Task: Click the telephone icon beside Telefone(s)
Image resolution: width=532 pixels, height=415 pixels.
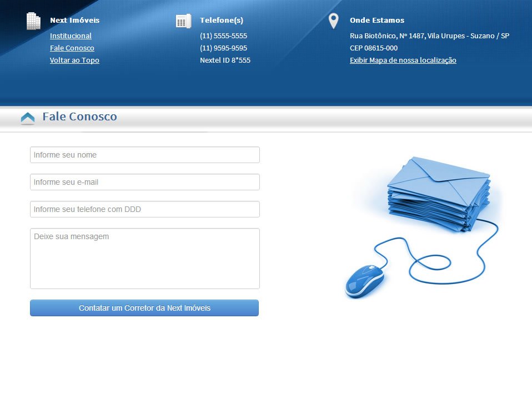Action: (x=184, y=21)
